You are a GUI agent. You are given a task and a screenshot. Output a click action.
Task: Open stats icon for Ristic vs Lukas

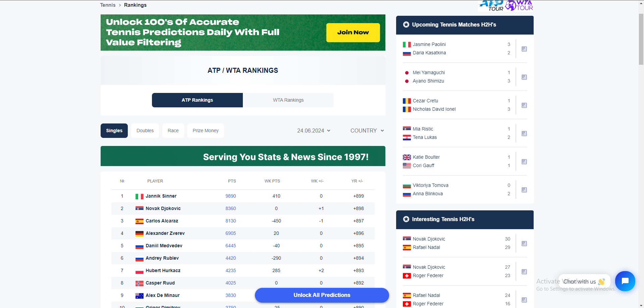pyautogui.click(x=524, y=134)
